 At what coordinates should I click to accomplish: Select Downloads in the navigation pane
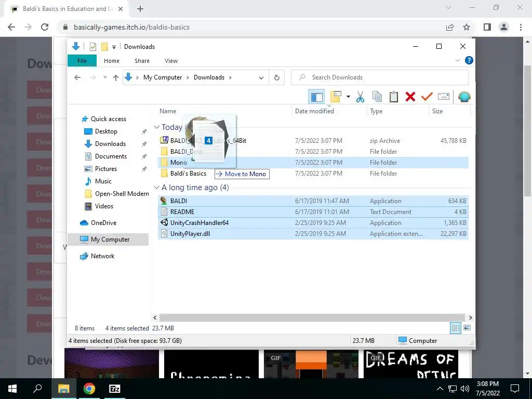(x=110, y=144)
